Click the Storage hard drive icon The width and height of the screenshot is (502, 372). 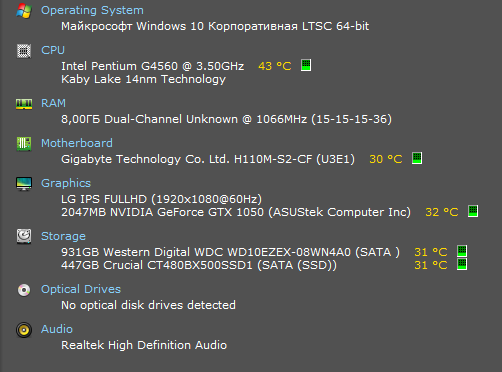24,236
